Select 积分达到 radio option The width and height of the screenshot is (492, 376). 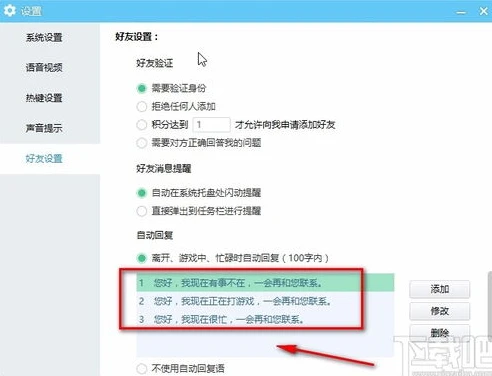tap(142, 125)
